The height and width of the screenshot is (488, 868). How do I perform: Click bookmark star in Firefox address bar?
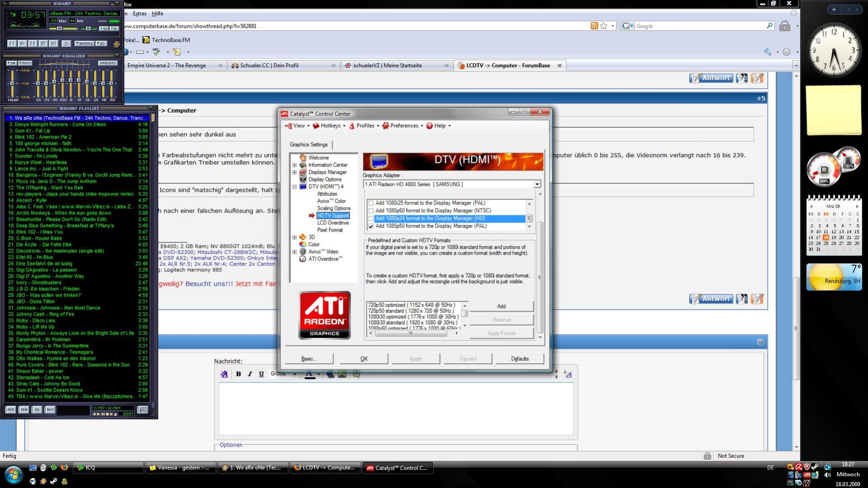click(603, 26)
